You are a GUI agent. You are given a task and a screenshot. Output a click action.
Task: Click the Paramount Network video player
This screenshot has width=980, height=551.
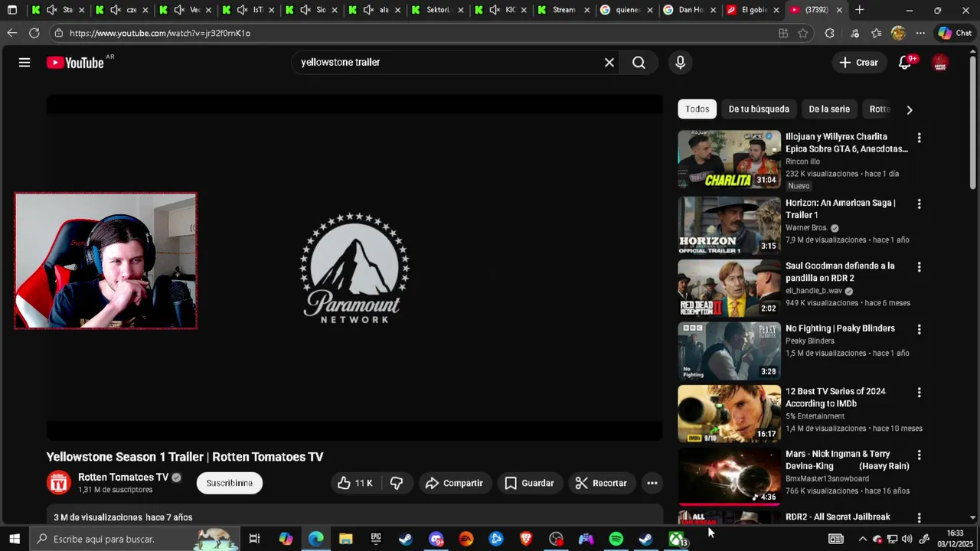pyautogui.click(x=354, y=268)
